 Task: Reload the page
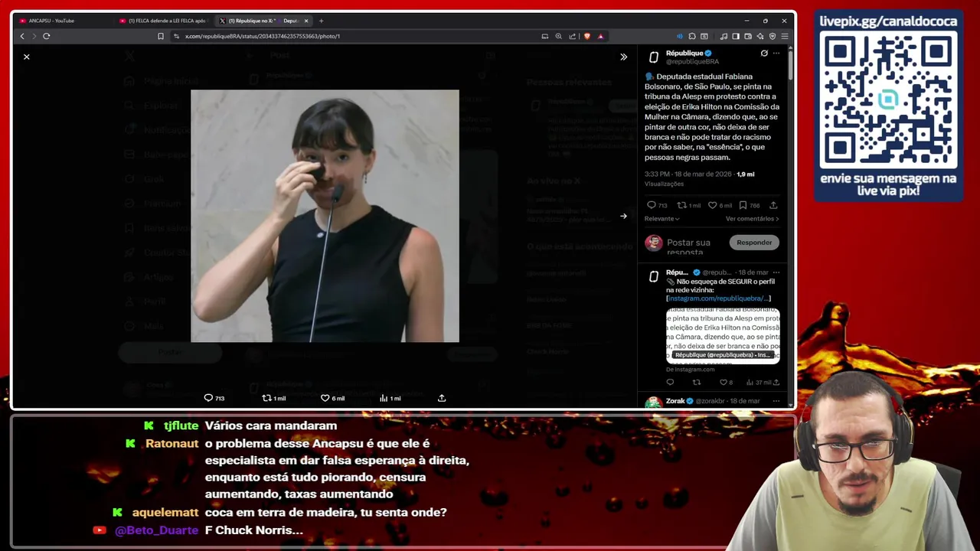click(x=47, y=36)
